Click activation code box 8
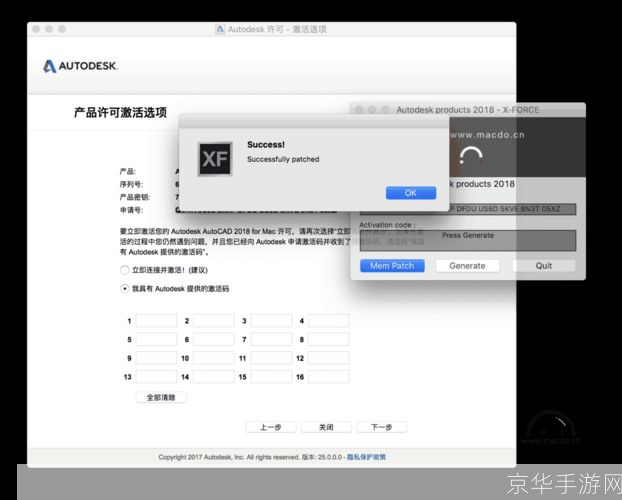Screen dimensions: 622x500 tap(329, 339)
